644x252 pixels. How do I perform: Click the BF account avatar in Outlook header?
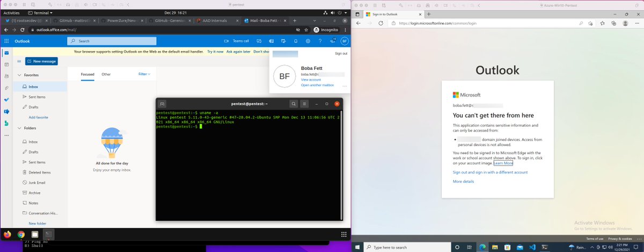click(x=344, y=41)
